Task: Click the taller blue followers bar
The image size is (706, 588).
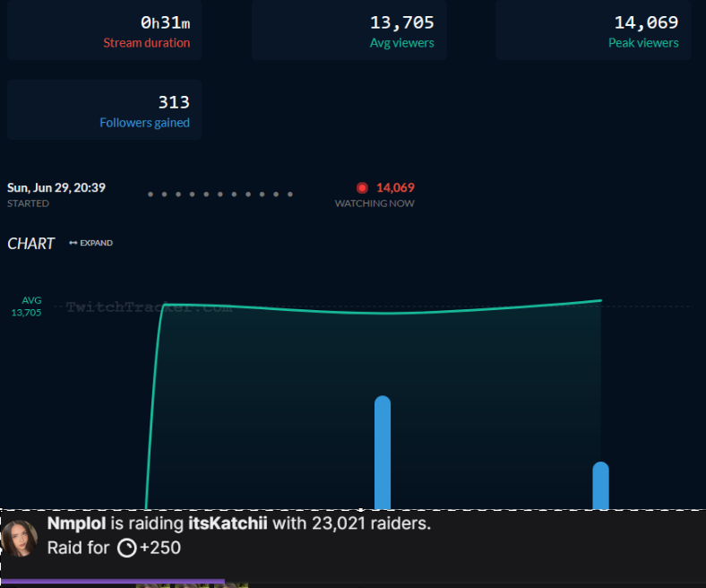Action: point(383,453)
